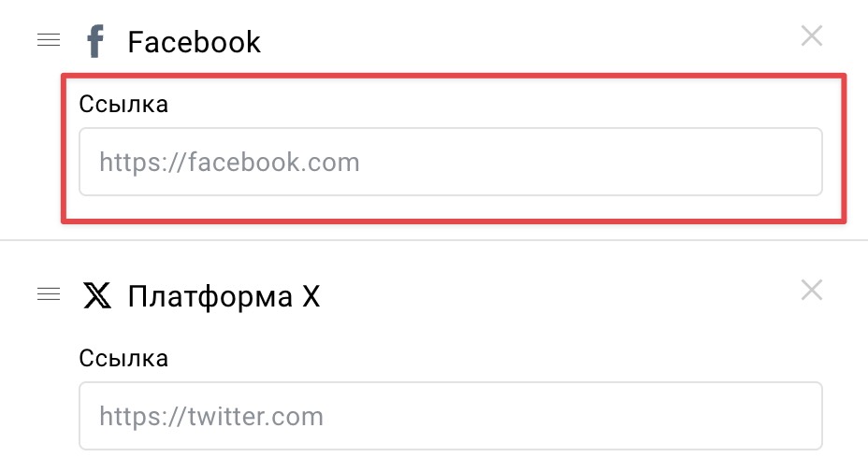Place cursor in the Facebook URL input
This screenshot has width=868, height=471.
(x=451, y=162)
